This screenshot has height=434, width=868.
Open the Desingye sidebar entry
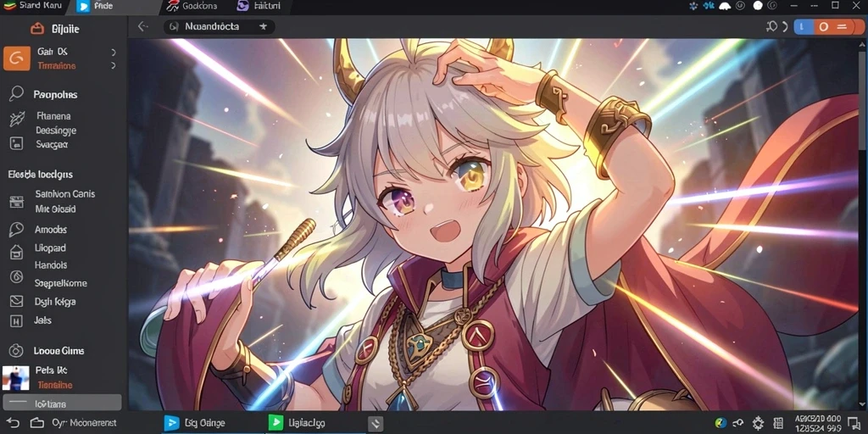click(56, 131)
